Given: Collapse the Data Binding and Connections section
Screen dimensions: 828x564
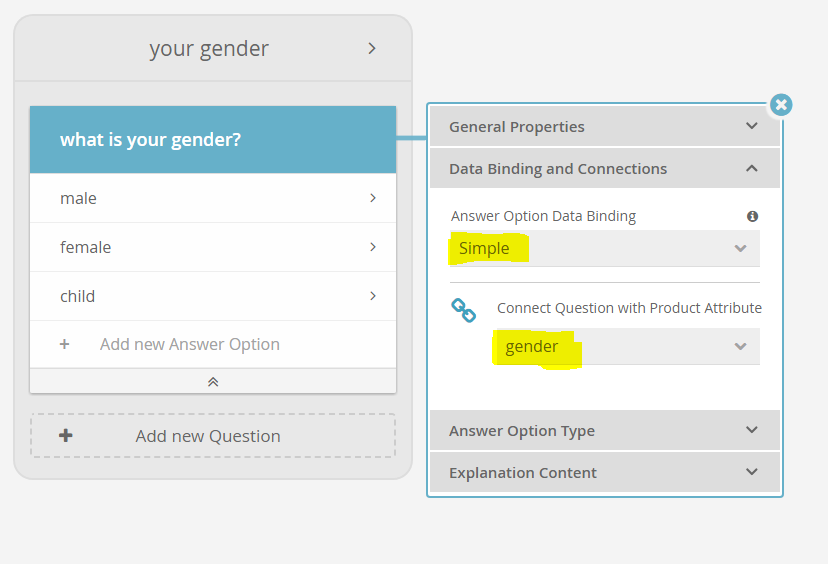Looking at the screenshot, I should [x=605, y=168].
